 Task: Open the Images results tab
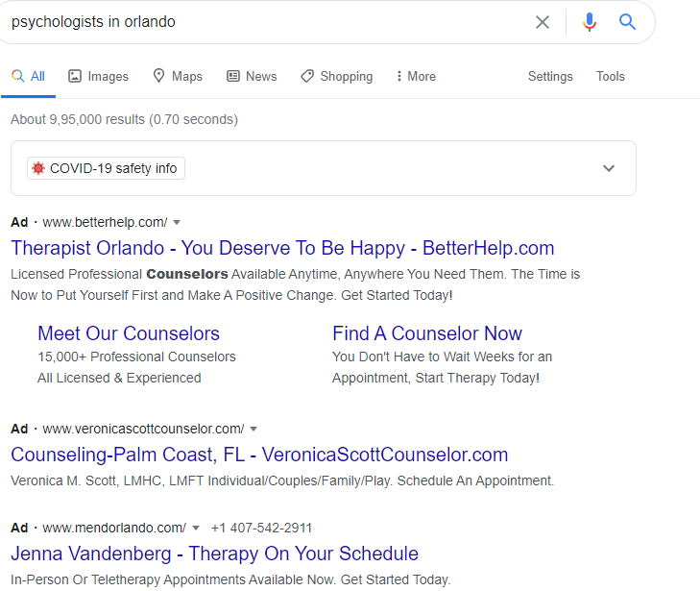(98, 76)
